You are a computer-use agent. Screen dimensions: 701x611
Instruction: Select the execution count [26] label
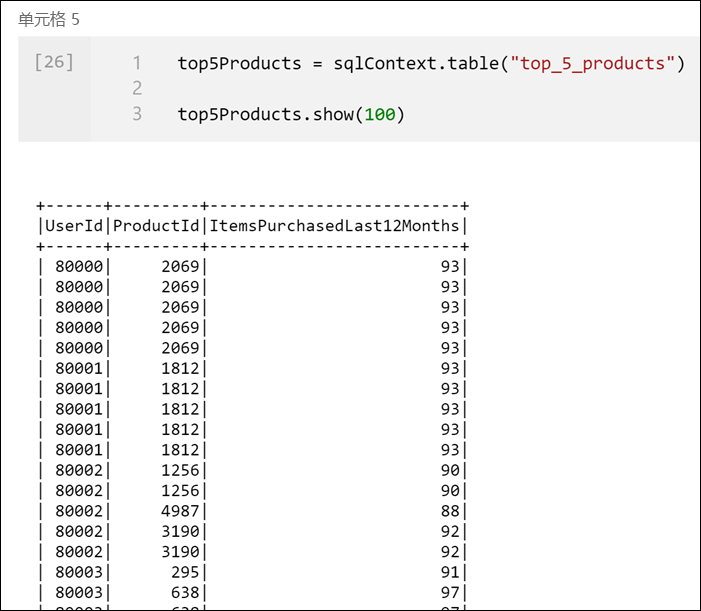[54, 62]
